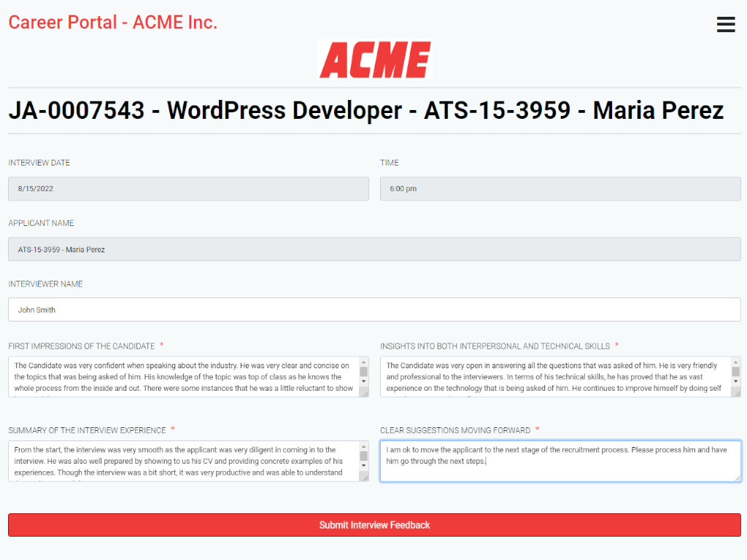The height and width of the screenshot is (560, 747).
Task: Click First Impressions scrollbar down arrow
Action: click(363, 381)
